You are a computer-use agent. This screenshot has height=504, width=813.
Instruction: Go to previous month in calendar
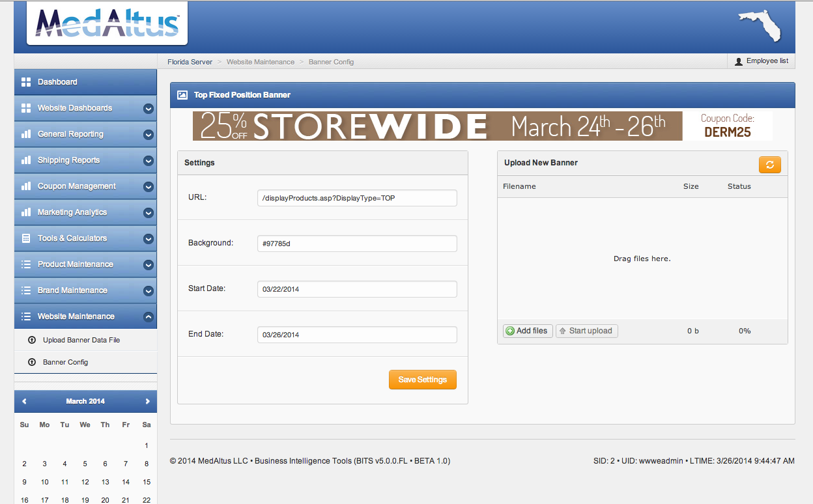click(24, 401)
